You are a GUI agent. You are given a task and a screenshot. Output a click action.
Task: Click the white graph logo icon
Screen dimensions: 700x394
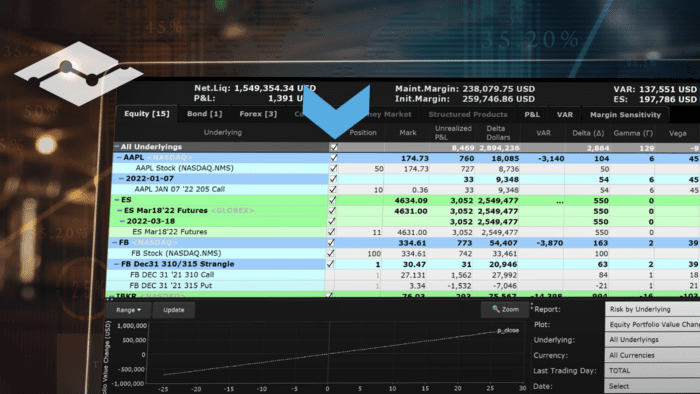pyautogui.click(x=79, y=74)
